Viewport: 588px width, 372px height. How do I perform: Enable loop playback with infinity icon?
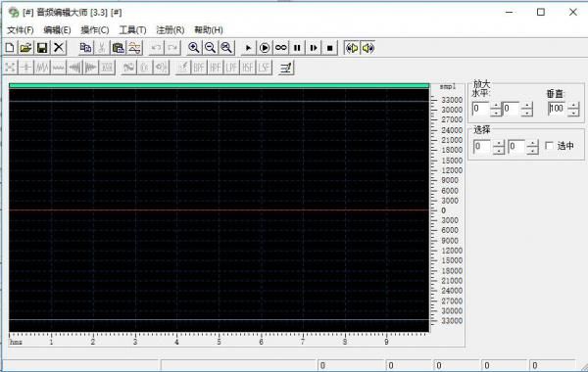[x=281, y=48]
